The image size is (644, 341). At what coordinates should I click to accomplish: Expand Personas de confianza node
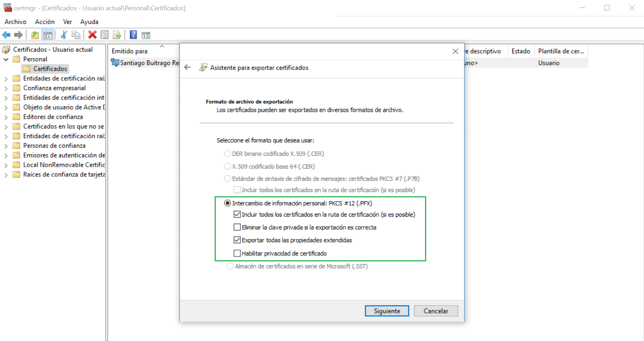pyautogui.click(x=6, y=146)
